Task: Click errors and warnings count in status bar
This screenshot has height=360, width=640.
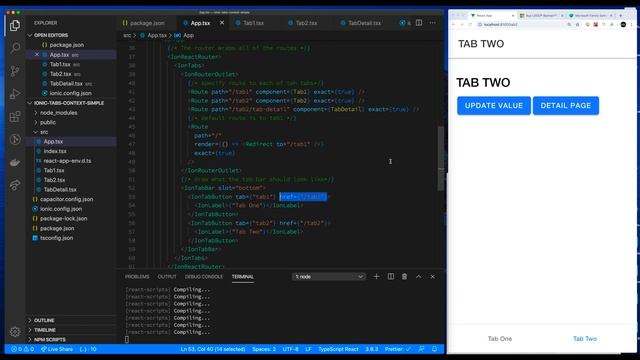Action: coord(22,349)
